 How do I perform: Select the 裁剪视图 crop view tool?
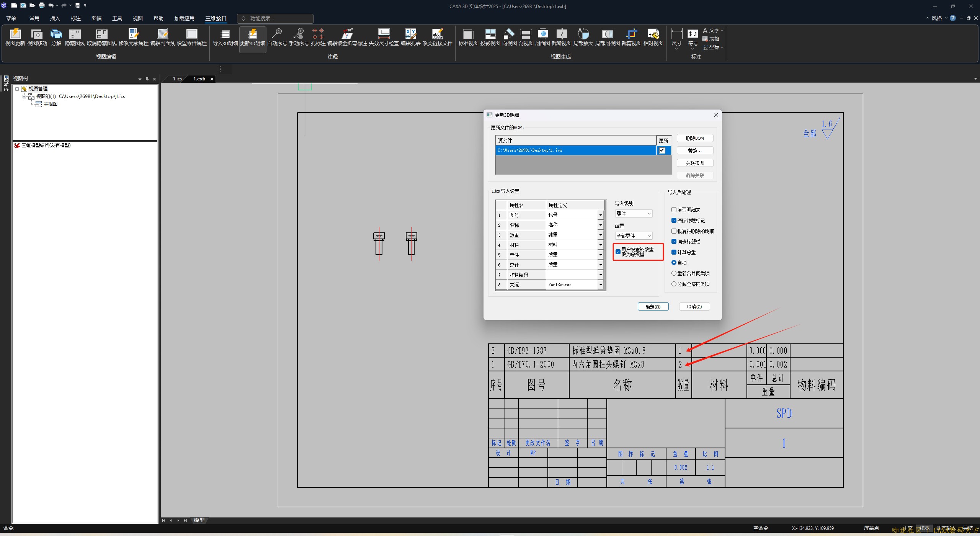coord(632,37)
